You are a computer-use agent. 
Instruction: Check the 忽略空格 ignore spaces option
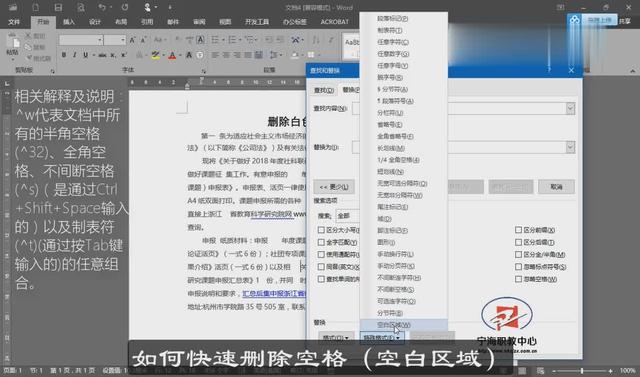pyautogui.click(x=518, y=279)
